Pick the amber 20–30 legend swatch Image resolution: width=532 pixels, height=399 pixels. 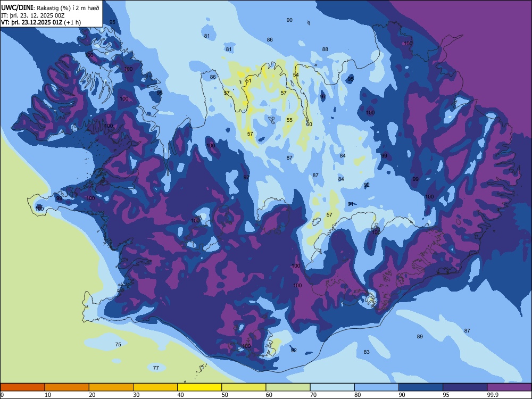111,387
